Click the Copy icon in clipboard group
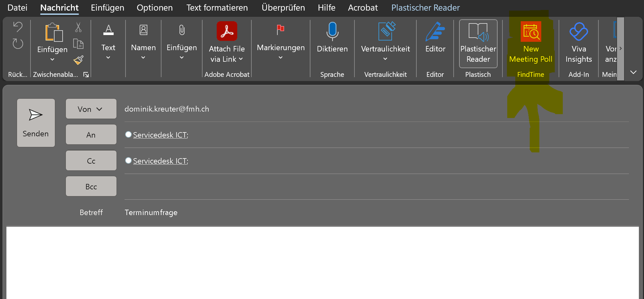This screenshot has height=299, width=644. (78, 44)
